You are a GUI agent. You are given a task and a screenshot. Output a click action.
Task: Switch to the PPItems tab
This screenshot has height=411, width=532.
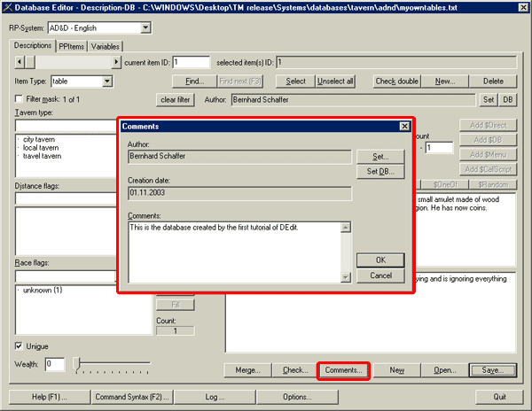click(72, 45)
